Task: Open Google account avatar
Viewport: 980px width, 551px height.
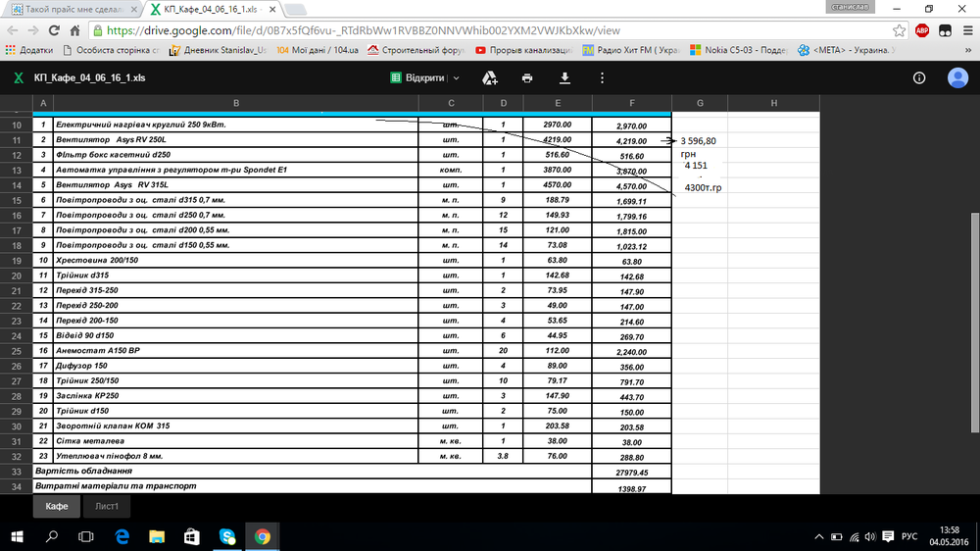Action: pos(957,77)
